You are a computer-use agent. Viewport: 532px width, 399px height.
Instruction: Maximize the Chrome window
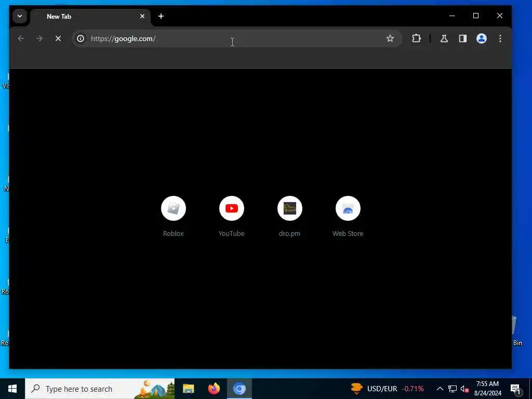click(x=476, y=16)
